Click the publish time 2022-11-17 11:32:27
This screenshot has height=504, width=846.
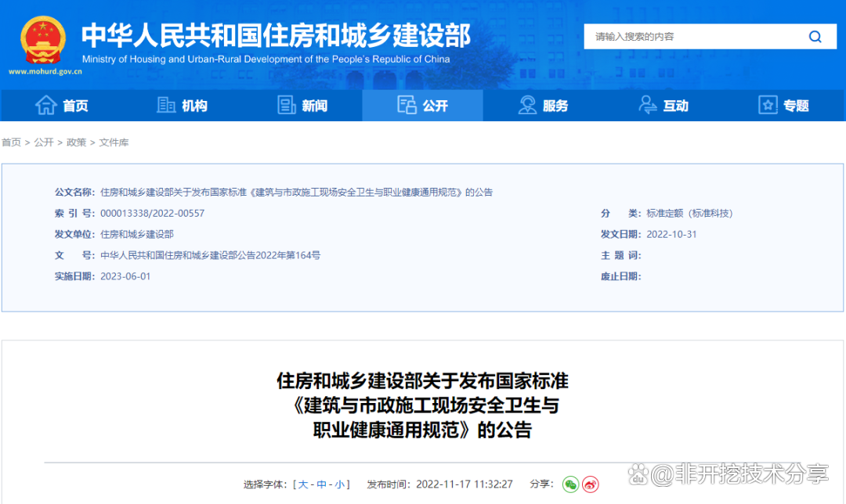[x=464, y=484]
